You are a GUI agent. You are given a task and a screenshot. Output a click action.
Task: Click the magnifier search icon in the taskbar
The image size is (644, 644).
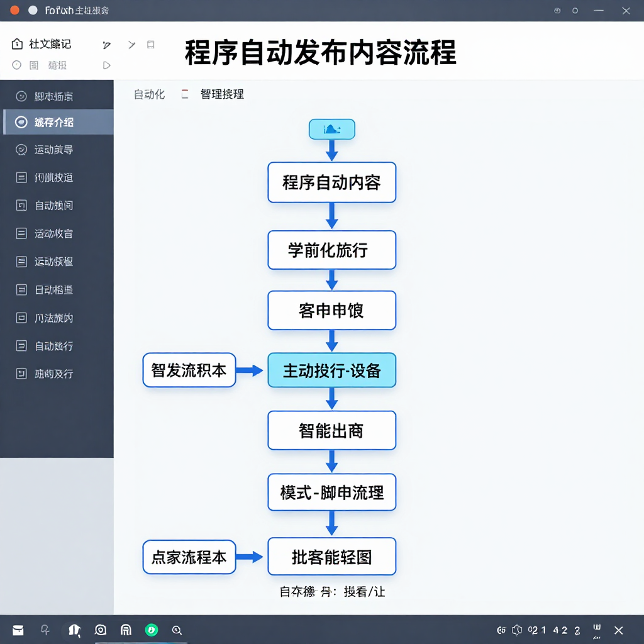pos(177,630)
